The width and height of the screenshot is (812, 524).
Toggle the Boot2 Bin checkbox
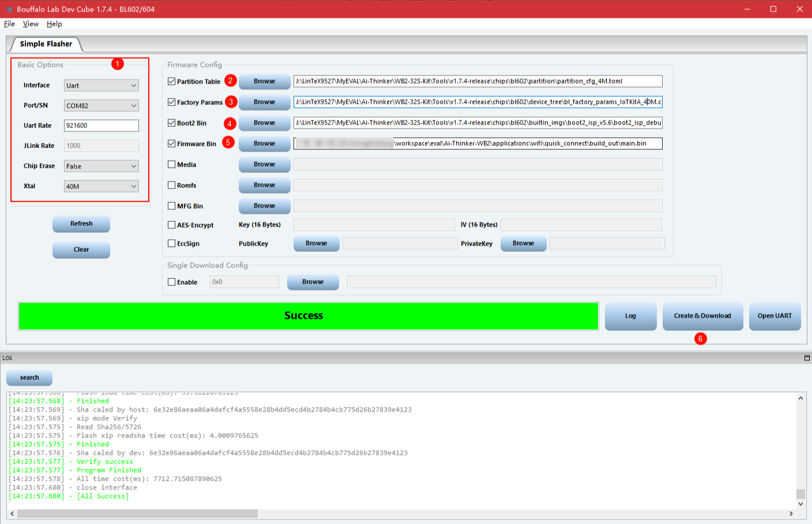[x=171, y=123]
